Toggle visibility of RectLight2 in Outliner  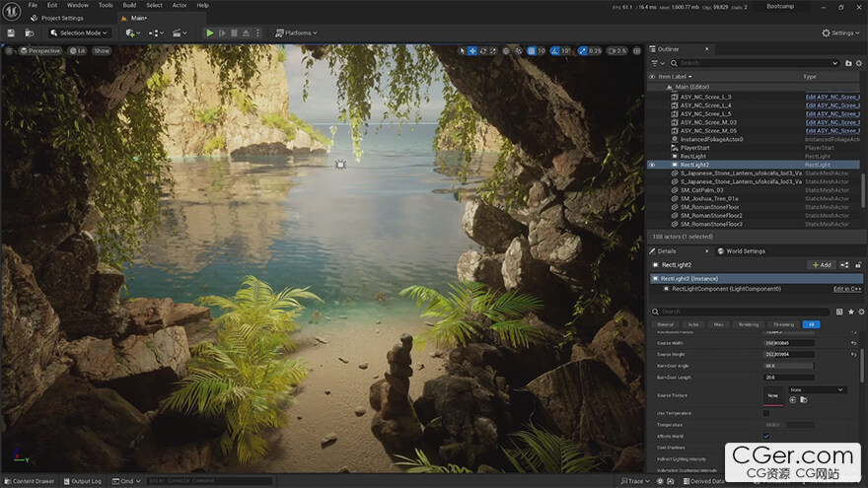click(x=652, y=165)
